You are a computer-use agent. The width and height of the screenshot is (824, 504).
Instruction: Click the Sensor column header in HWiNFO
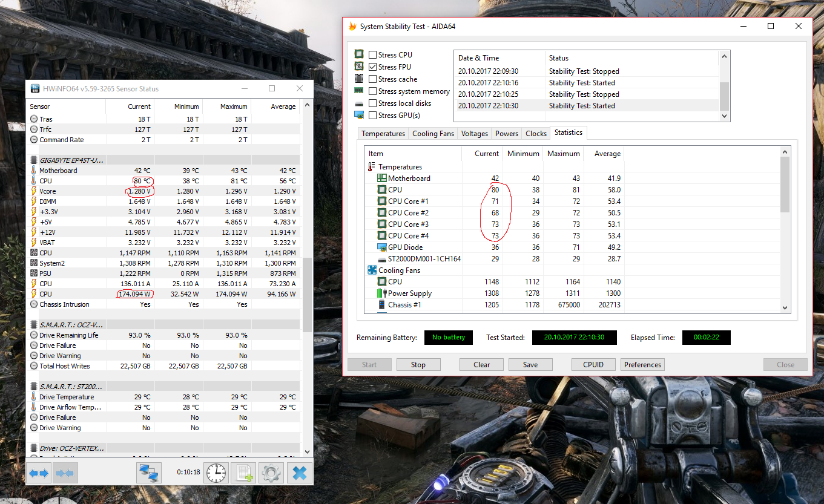pyautogui.click(x=67, y=106)
